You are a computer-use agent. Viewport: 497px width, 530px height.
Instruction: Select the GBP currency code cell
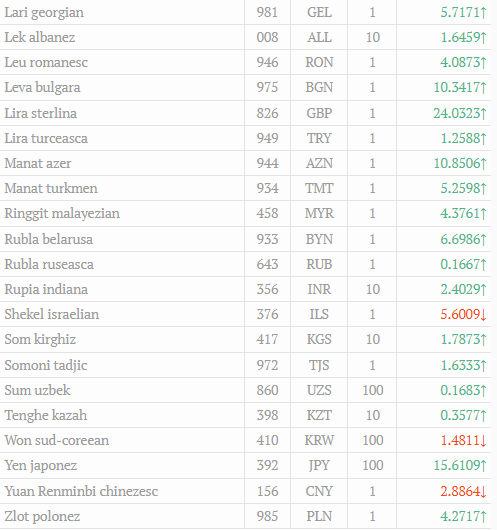pos(319,113)
